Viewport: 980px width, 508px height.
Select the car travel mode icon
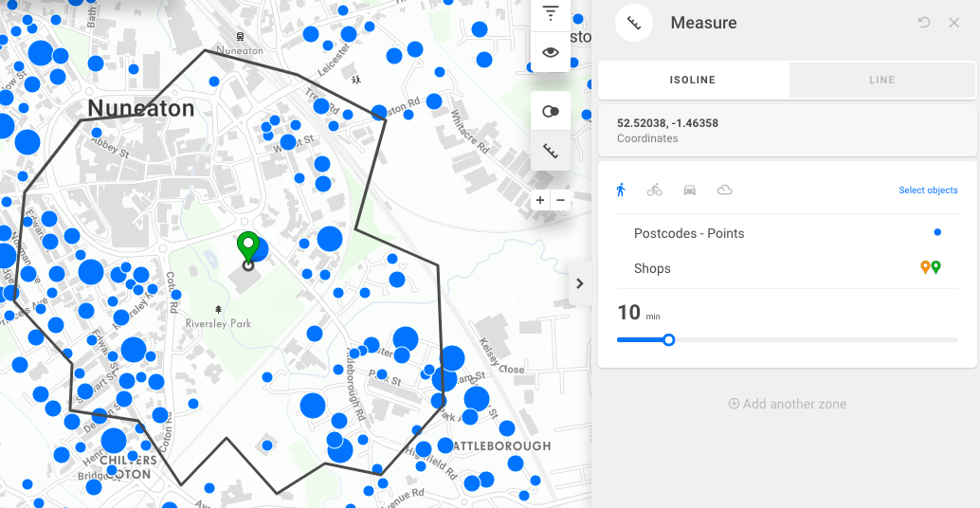[690, 190]
